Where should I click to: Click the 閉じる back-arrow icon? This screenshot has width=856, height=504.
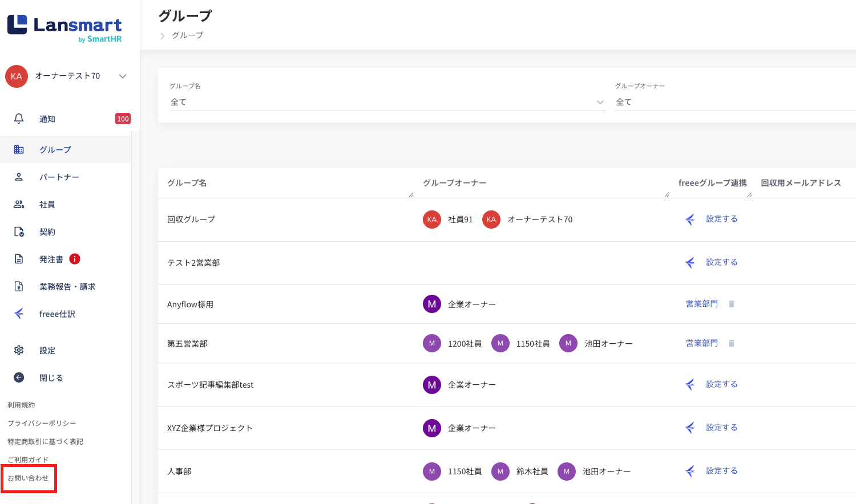(19, 377)
